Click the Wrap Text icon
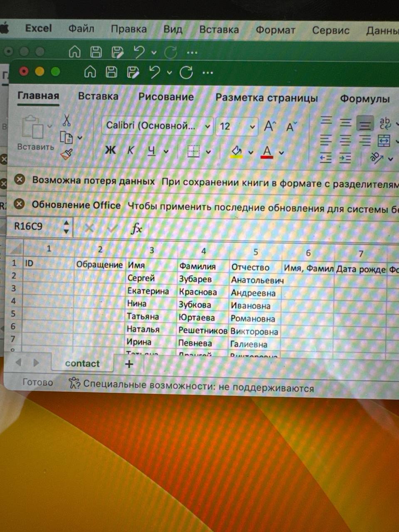Viewport: 399px width, 532px height. click(385, 123)
